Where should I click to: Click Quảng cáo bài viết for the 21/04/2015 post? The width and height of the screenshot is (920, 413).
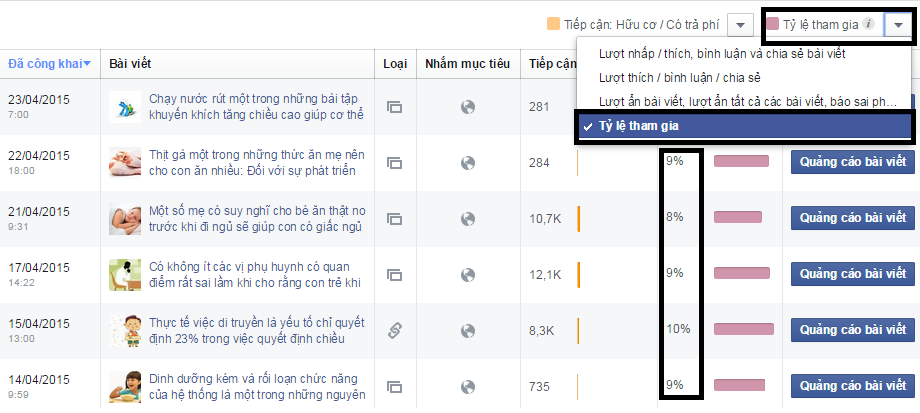click(853, 218)
